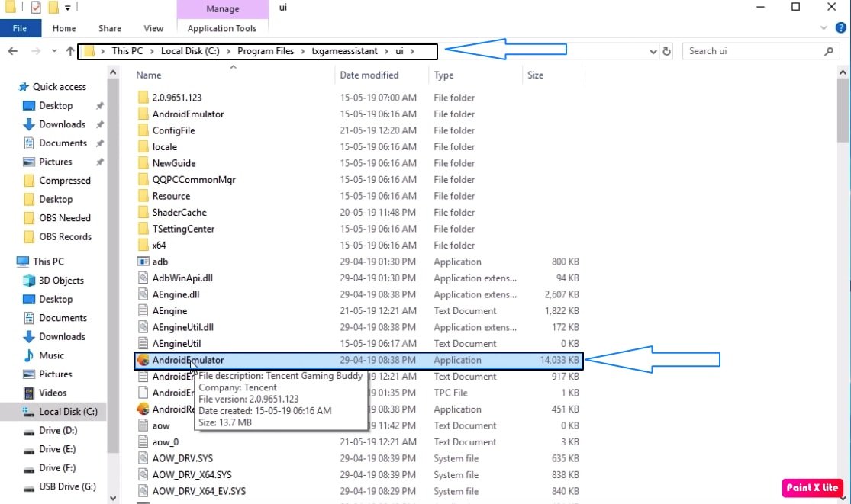Image resolution: width=851 pixels, height=504 pixels.
Task: Open Compressed folder in navigation pane
Action: [65, 181]
